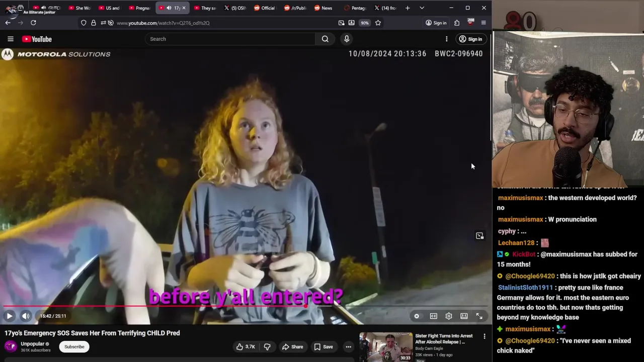This screenshot has width=644, height=362.
Task: Bookmark this page with the star
Action: click(x=378, y=23)
